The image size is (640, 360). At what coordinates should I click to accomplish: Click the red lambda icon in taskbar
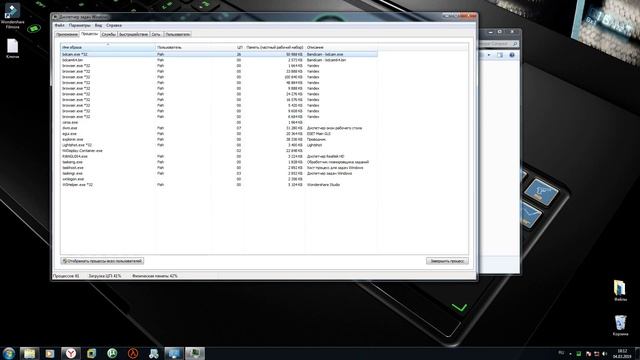pyautogui.click(x=133, y=353)
